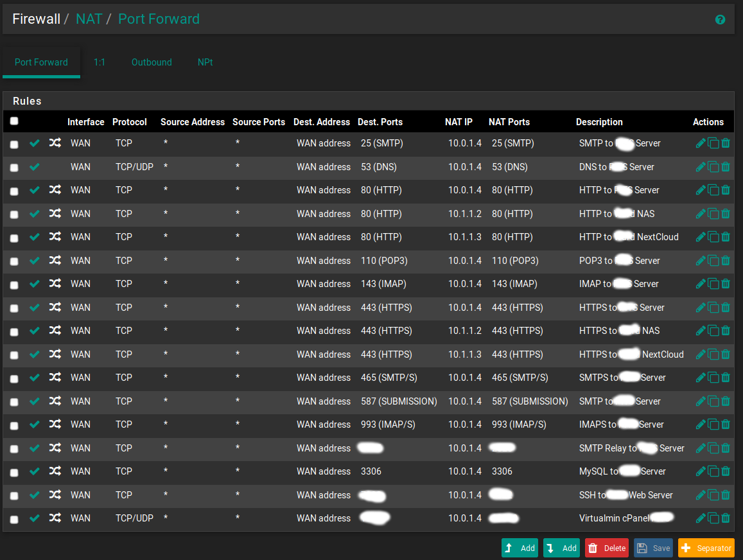The width and height of the screenshot is (743, 560).
Task: Click the NAT breadcrumb link
Action: click(x=89, y=19)
